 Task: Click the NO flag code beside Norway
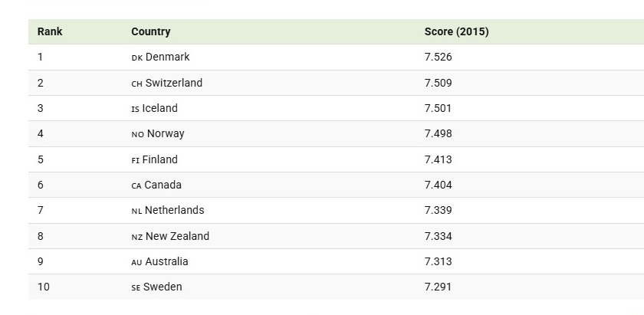click(138, 134)
